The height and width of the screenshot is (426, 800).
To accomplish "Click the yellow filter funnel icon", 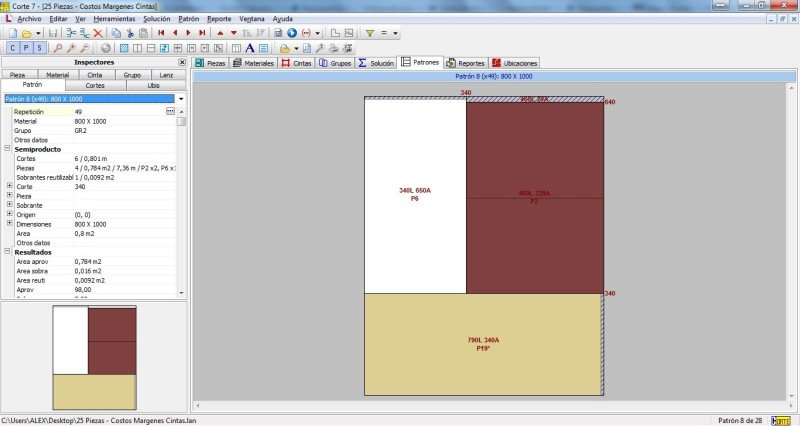I will 369,33.
